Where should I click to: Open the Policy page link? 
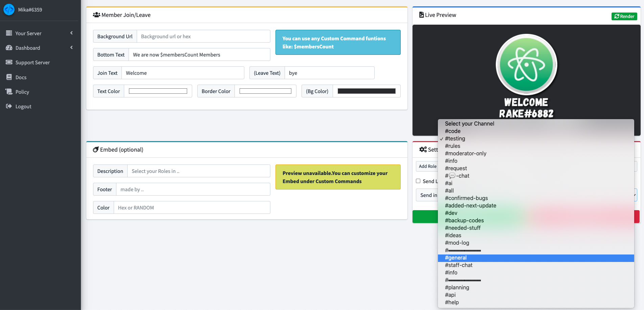(x=22, y=92)
